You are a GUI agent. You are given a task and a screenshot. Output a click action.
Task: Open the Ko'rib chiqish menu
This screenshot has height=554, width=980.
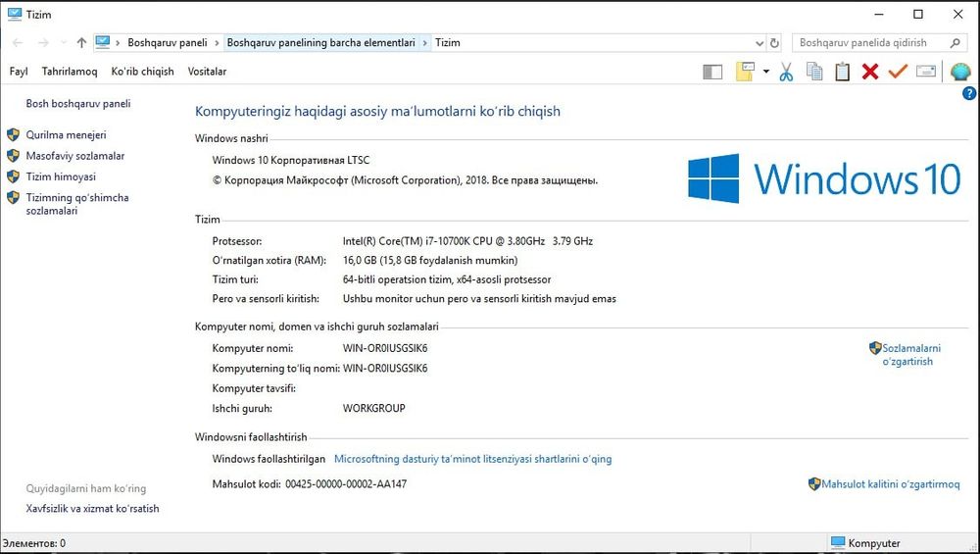[x=142, y=72]
